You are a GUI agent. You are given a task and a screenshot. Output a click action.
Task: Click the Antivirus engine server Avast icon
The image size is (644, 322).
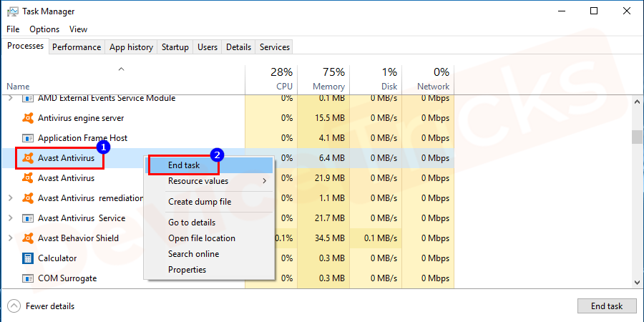pyautogui.click(x=27, y=118)
